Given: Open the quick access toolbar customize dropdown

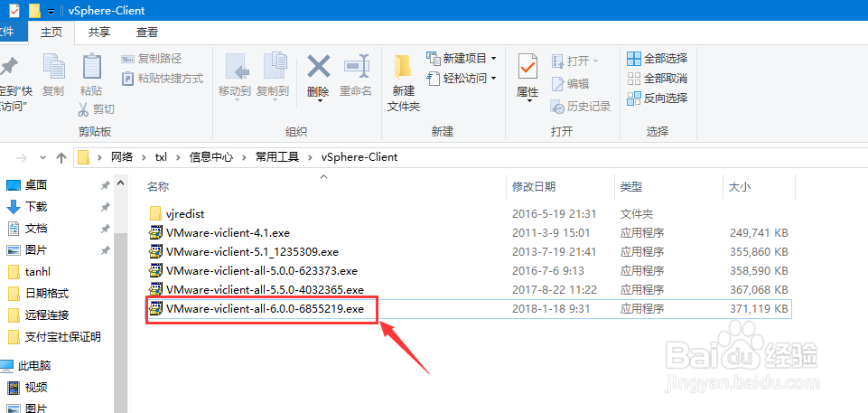Looking at the screenshot, I should [51, 11].
